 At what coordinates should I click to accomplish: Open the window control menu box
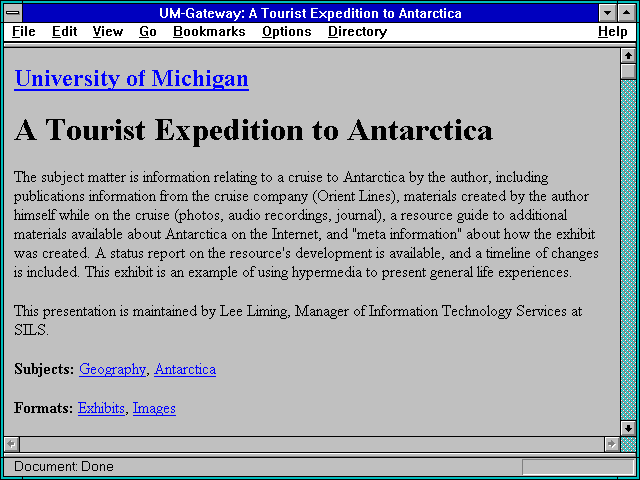(13, 13)
